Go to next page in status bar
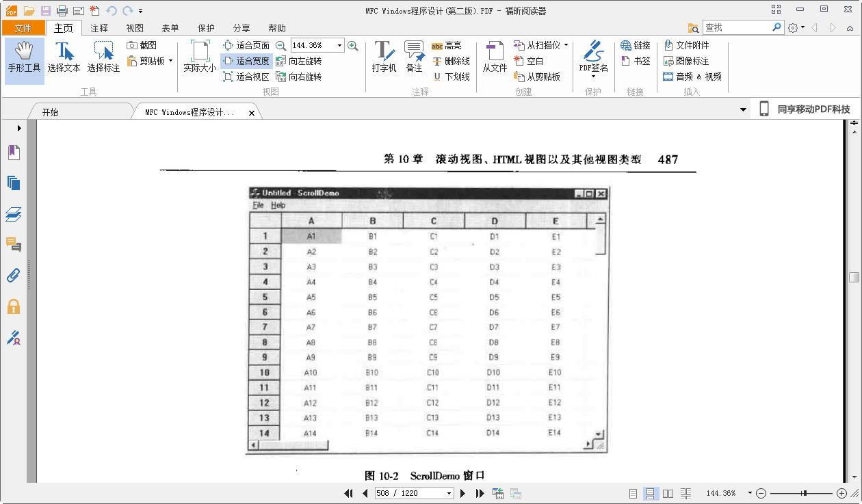Screen dimensions: 862x504 tap(462, 493)
